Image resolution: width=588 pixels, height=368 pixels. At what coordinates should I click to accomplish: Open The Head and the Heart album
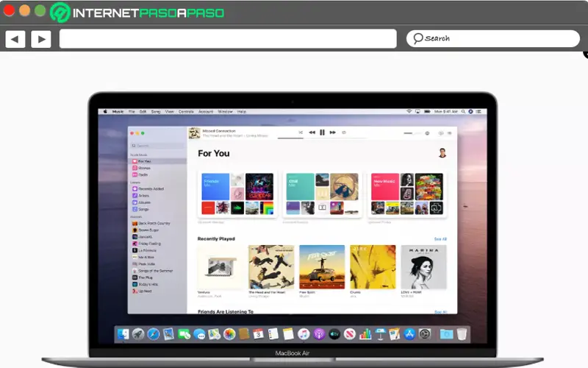[271, 267]
